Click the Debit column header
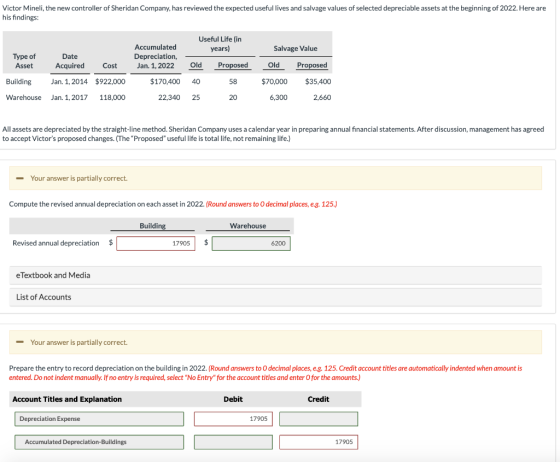This screenshot has width=560, height=462. (233, 399)
